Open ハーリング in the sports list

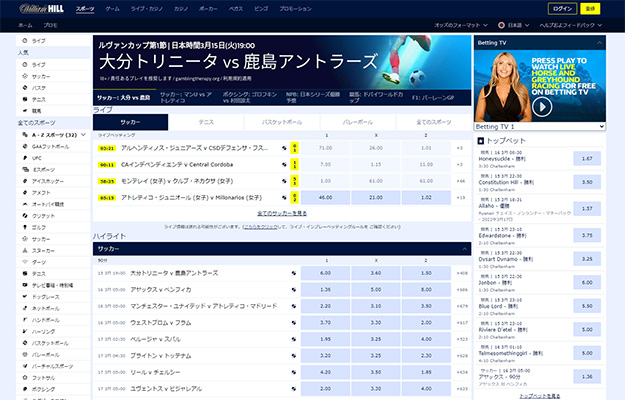coord(43,331)
